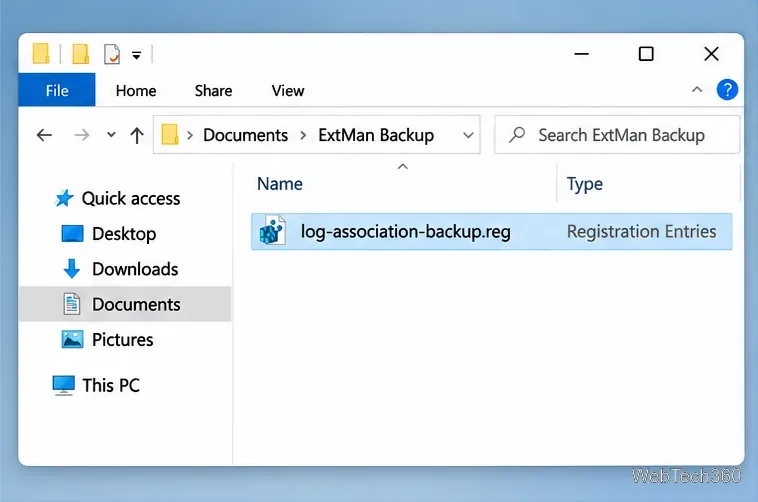Viewport: 758px width, 502px height.
Task: Sort by the Type column header
Action: pos(584,184)
